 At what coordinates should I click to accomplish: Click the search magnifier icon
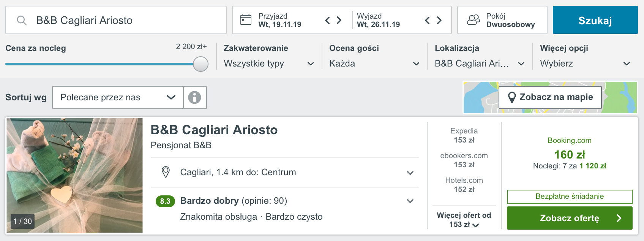(22, 20)
